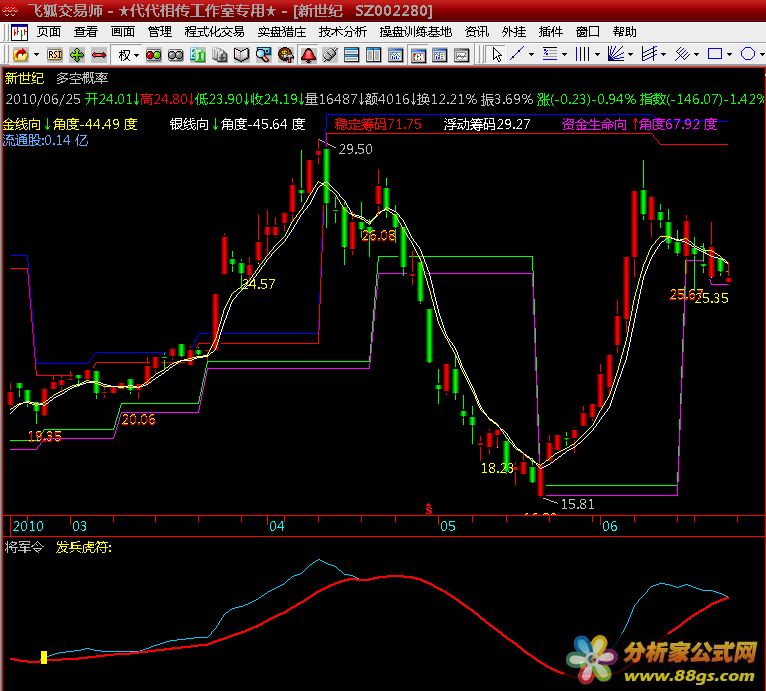Open the 技术分析 menu
This screenshot has height=691, width=766.
pyautogui.click(x=343, y=32)
